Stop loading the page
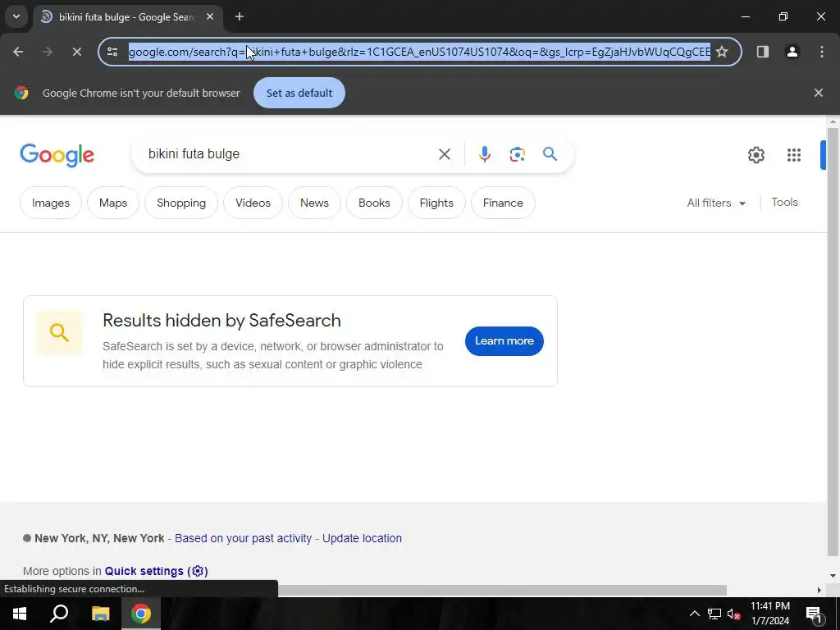This screenshot has height=630, width=840. coord(76,52)
